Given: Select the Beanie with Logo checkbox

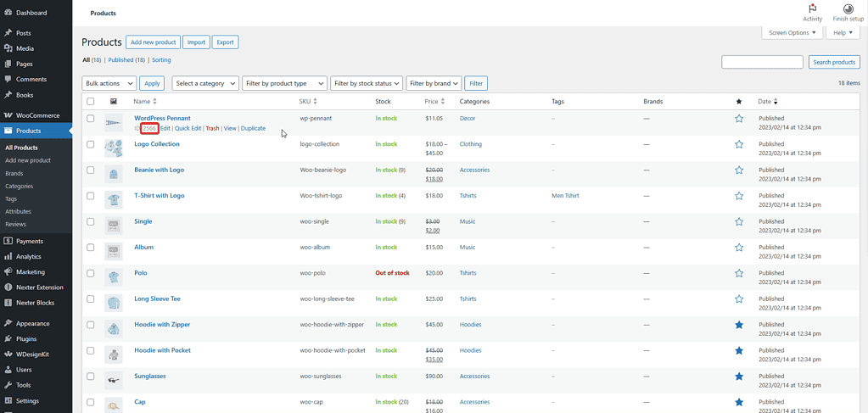Looking at the screenshot, I should click(x=91, y=170).
